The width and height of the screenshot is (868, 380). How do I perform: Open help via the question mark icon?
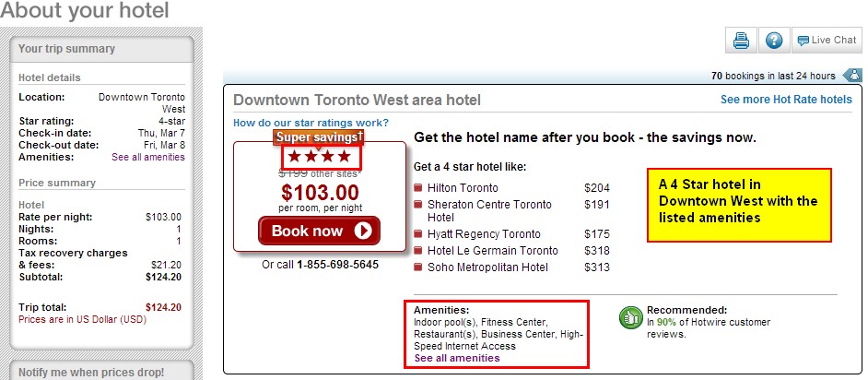pyautogui.click(x=774, y=41)
